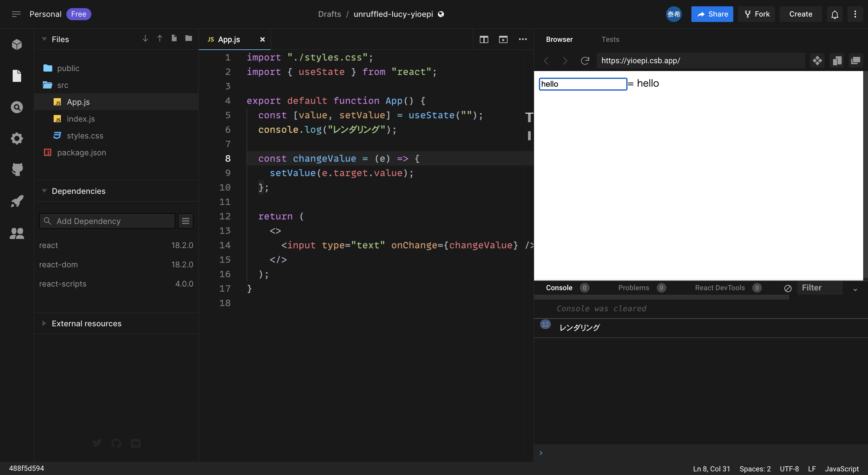
Task: Switch to the Tests tab
Action: coord(611,39)
